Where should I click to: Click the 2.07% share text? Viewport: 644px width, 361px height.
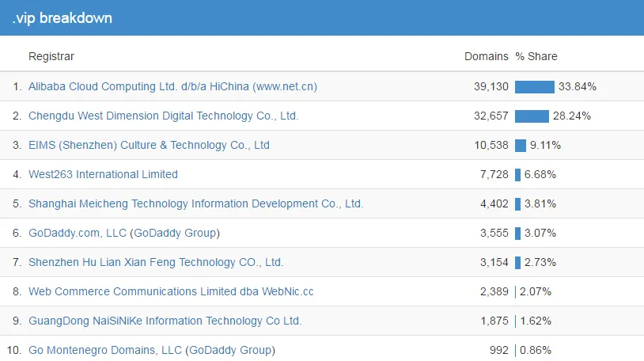pos(536,291)
